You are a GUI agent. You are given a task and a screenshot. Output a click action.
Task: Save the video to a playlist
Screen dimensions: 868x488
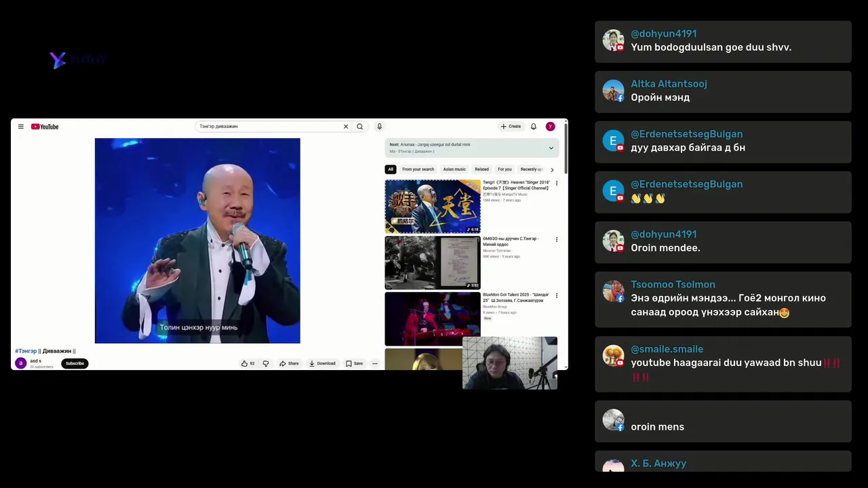point(354,363)
